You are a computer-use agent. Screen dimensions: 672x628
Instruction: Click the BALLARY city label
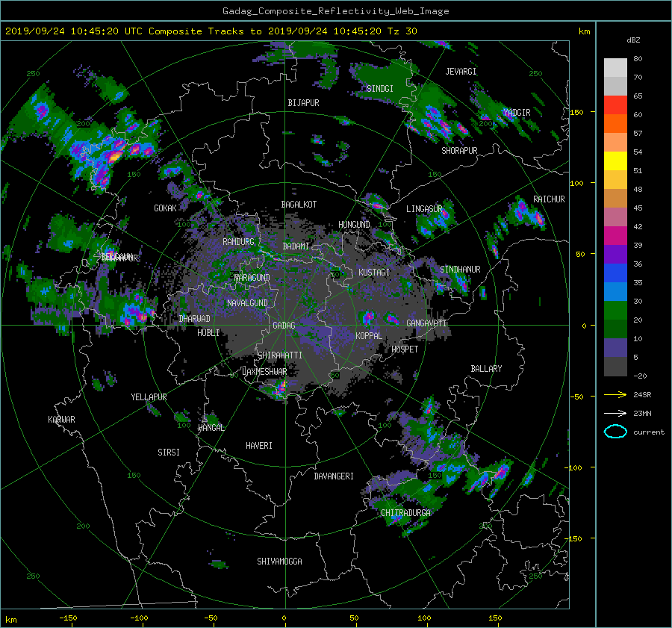pyautogui.click(x=486, y=369)
